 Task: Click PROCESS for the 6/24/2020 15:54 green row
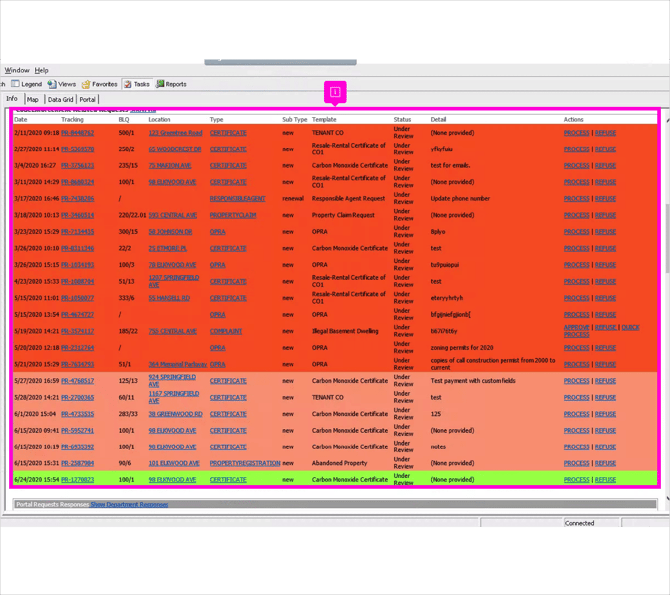(x=576, y=480)
